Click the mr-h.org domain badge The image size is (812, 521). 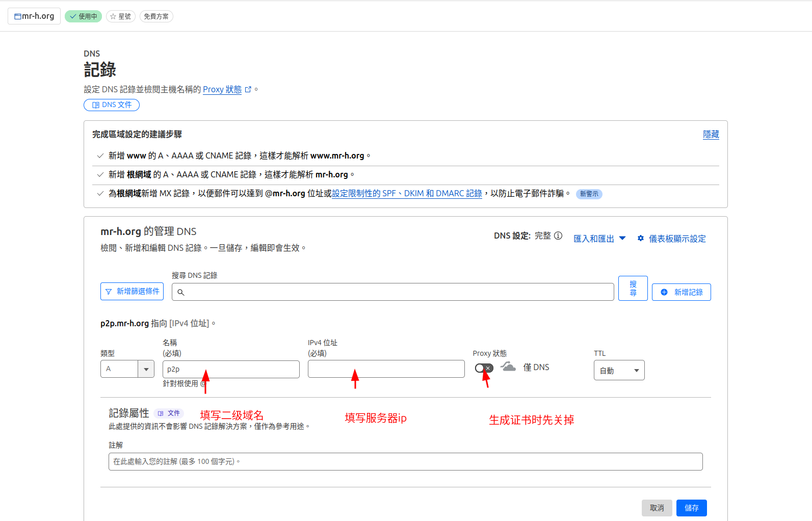[x=34, y=16]
